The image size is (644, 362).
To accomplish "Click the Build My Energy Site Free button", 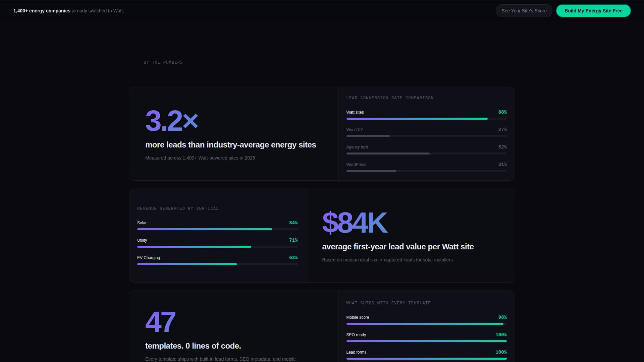I will 593,10.
